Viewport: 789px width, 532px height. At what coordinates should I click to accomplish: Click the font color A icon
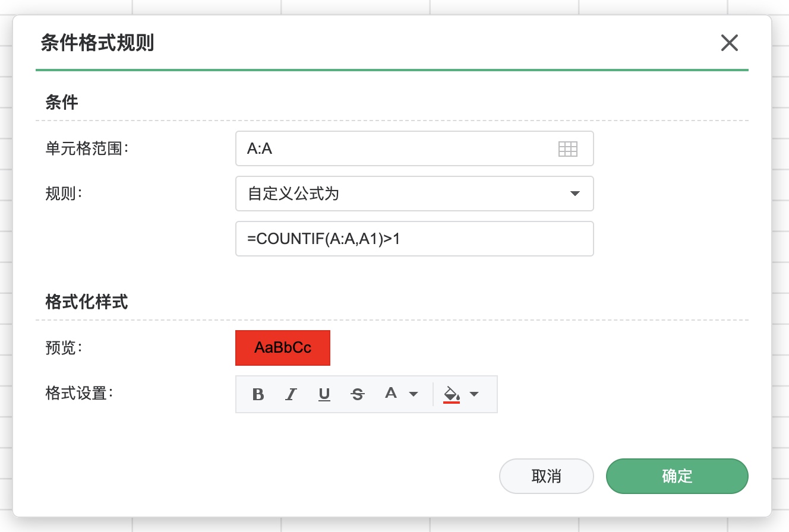(x=390, y=393)
